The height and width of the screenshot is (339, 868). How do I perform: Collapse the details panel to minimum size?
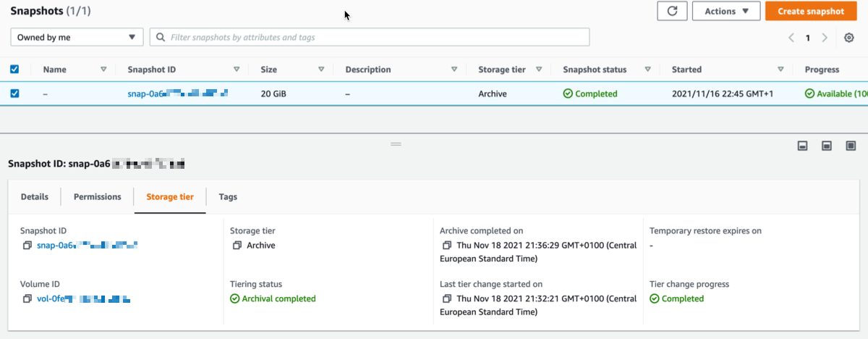point(802,146)
